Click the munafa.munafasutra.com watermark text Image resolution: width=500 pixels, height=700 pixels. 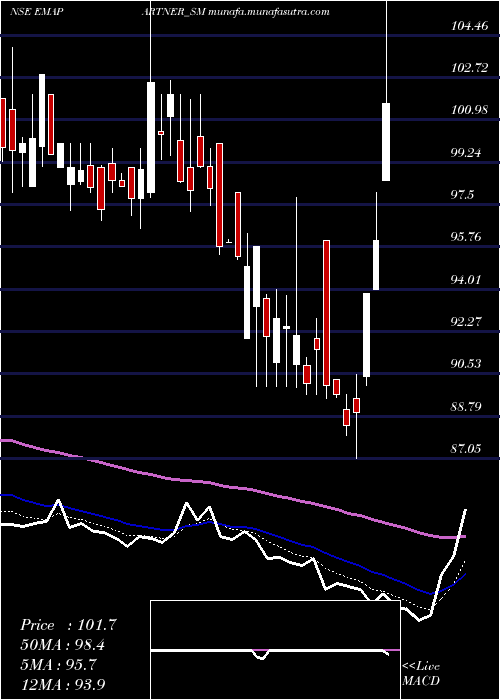(269, 12)
